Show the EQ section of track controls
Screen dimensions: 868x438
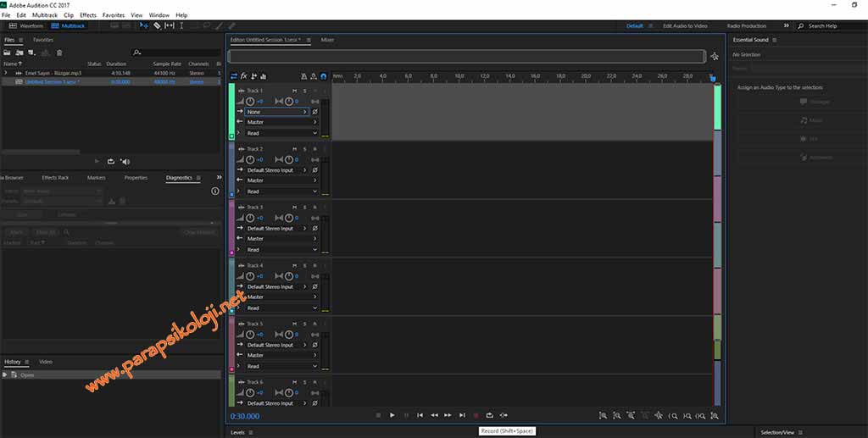pyautogui.click(x=263, y=76)
